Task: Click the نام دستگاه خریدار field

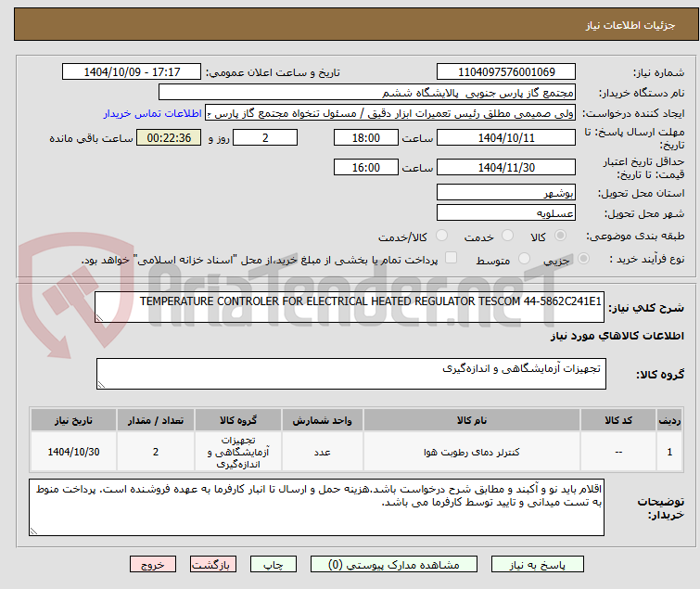Action: [x=367, y=93]
